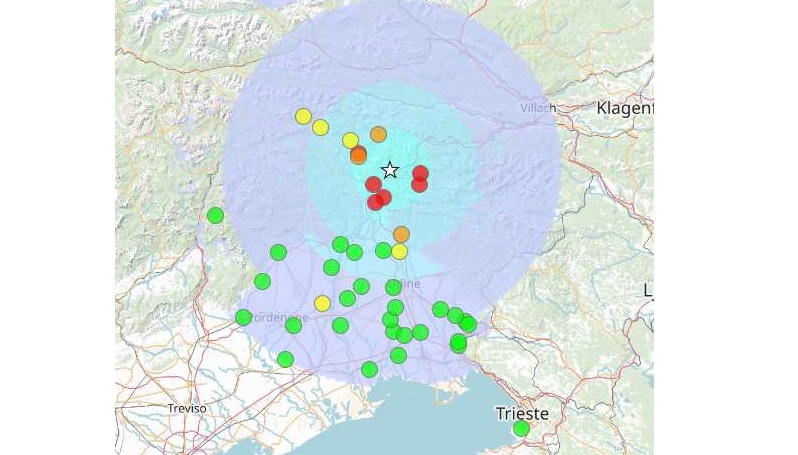798x455 pixels.
Task: Select the red marker immediately southwest of star
Action: tap(373, 184)
